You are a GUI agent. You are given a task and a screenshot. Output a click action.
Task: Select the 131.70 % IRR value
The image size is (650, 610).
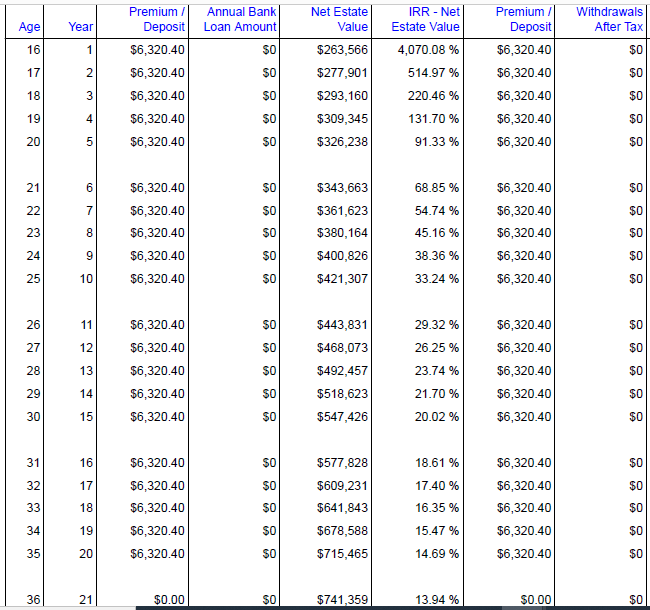pyautogui.click(x=434, y=119)
